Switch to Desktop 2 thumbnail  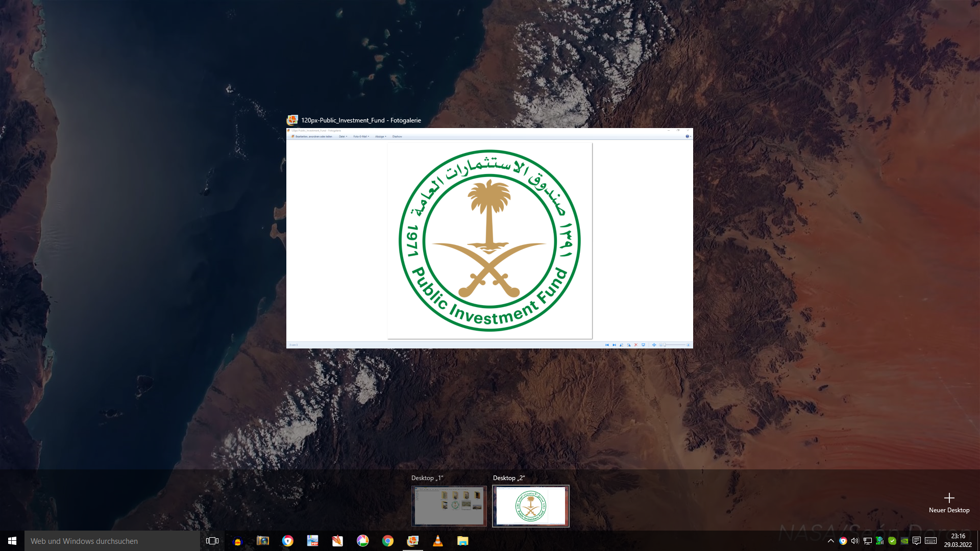531,506
